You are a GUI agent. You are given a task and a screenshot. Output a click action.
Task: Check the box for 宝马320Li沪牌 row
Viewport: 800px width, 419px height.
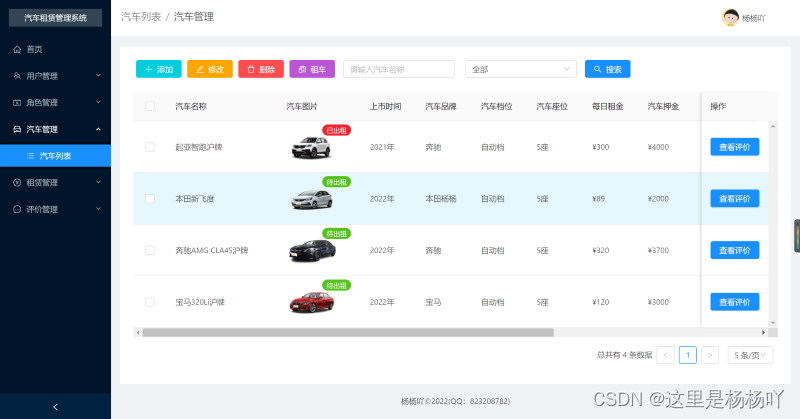click(150, 302)
